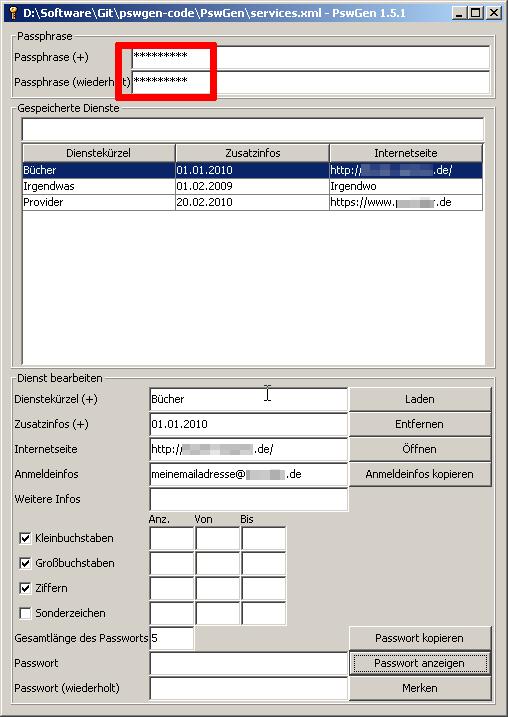Image resolution: width=508 pixels, height=717 pixels.
Task: Click Ziffern Von field
Action: [x=218, y=588]
